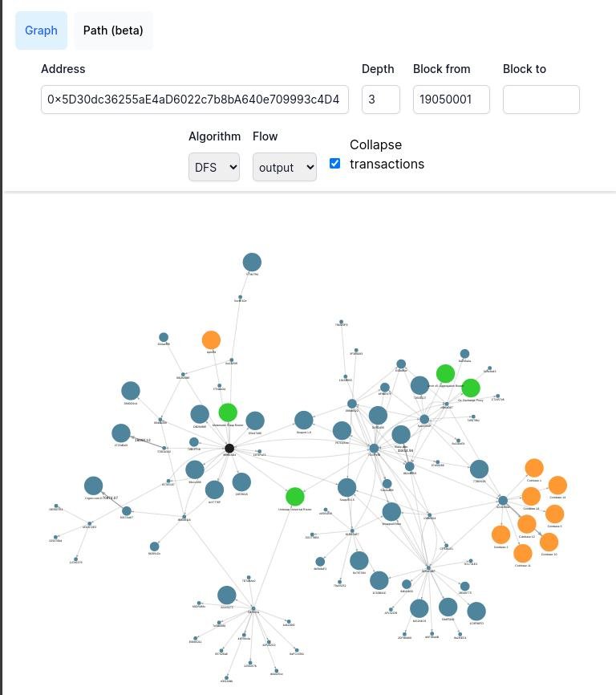This screenshot has height=695, width=616.
Task: Click the Uniswap Universal Router node
Action: (x=294, y=497)
